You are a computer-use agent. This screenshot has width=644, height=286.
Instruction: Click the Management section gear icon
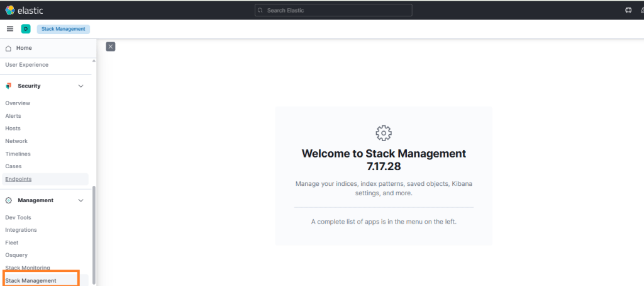(x=9, y=200)
